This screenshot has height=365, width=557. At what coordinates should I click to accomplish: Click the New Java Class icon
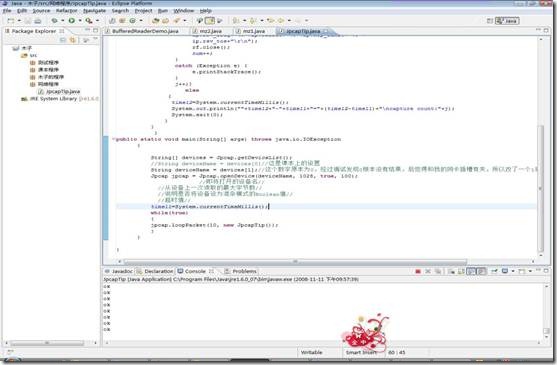pyautogui.click(x=133, y=21)
